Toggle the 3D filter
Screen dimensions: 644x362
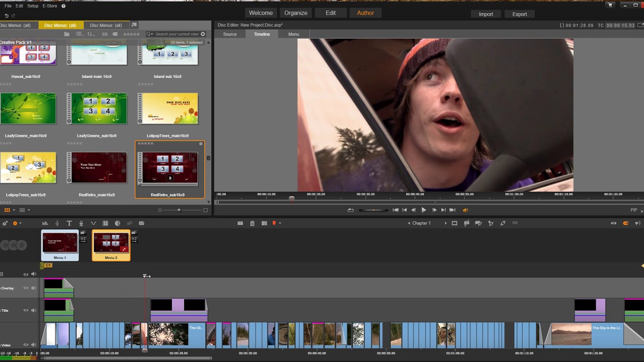coord(105,34)
